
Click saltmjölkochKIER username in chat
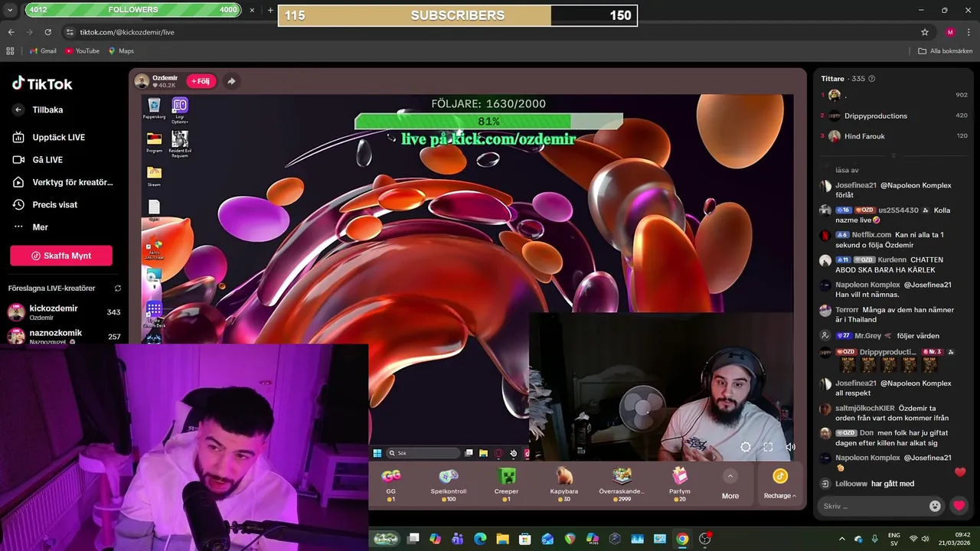[x=865, y=408]
